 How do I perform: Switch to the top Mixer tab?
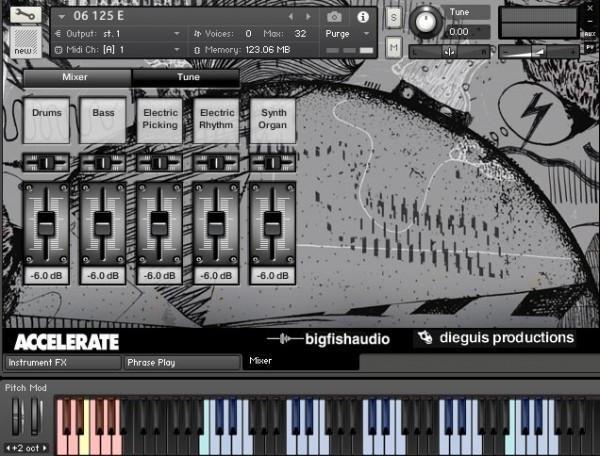coord(77,77)
